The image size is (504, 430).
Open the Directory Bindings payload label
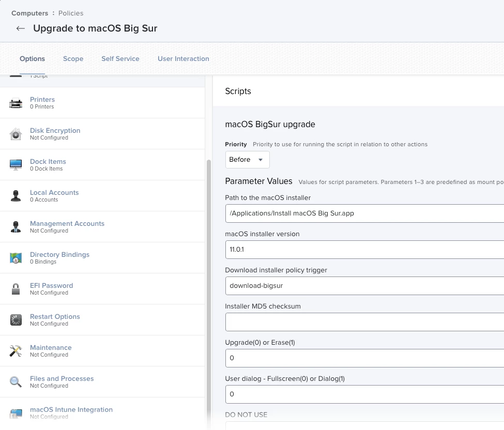[59, 254]
